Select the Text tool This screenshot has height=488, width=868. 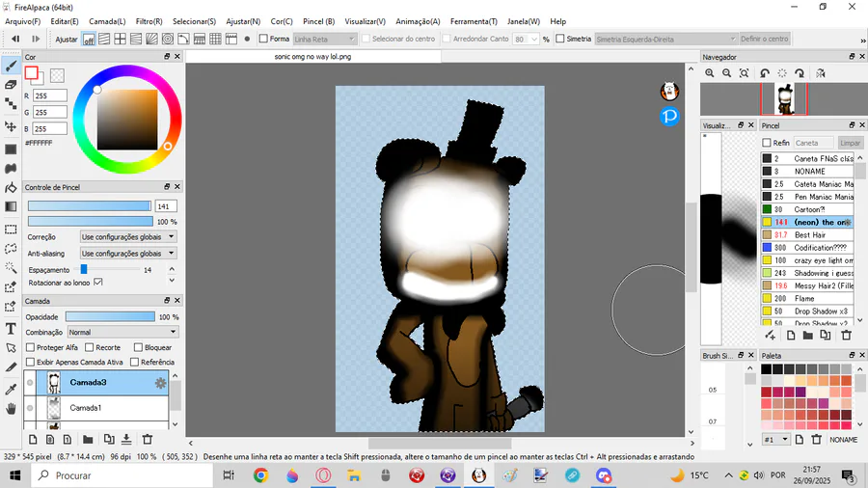tap(11, 329)
